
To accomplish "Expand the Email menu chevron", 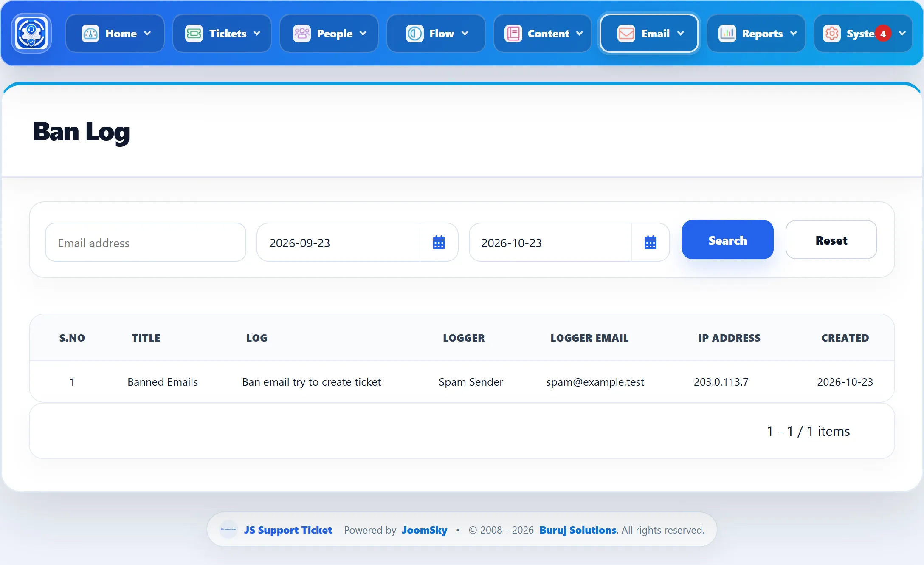I will (x=681, y=33).
